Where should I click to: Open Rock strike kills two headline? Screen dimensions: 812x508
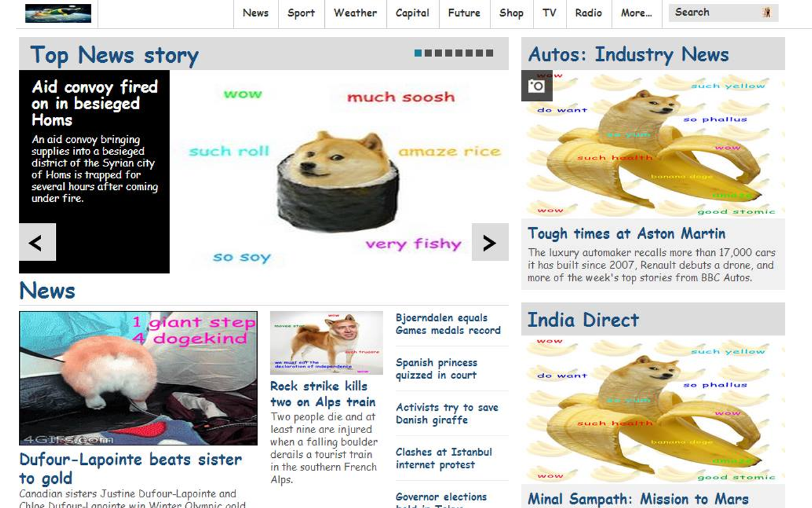pos(323,394)
